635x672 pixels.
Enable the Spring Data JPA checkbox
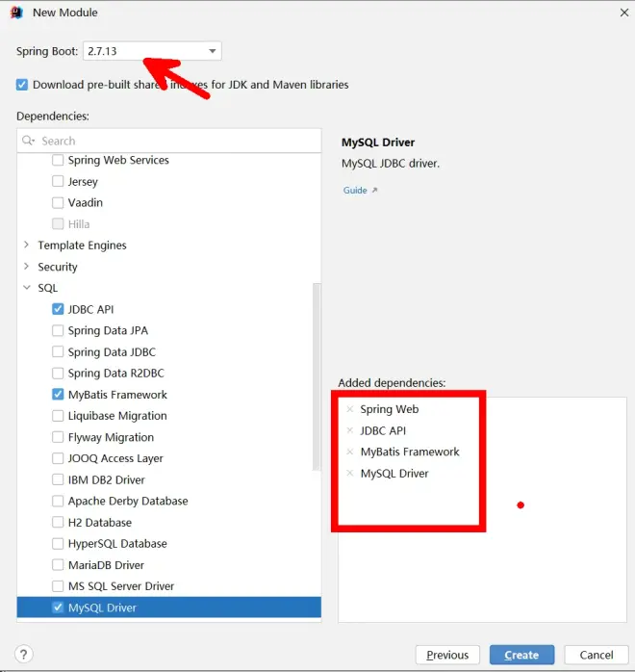pos(59,330)
